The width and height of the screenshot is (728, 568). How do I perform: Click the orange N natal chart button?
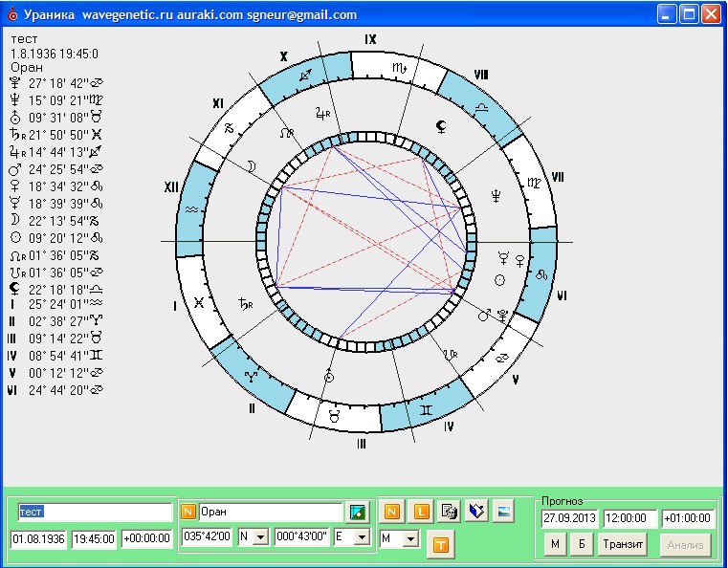click(x=391, y=512)
